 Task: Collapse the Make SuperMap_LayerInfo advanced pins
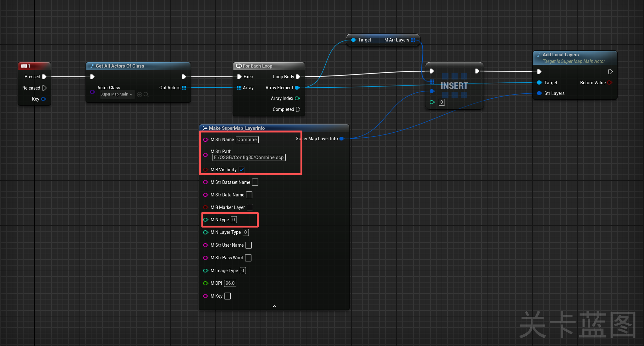point(274,306)
